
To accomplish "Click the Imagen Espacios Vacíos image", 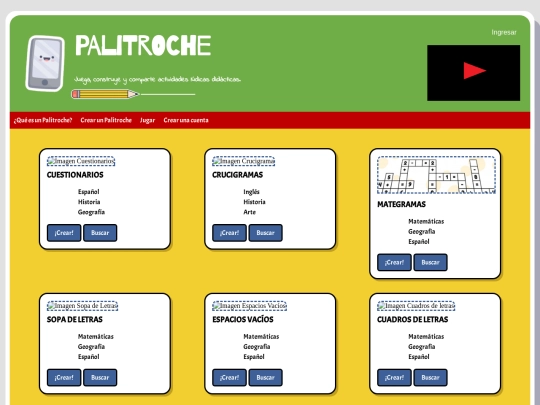I will coord(249,306).
